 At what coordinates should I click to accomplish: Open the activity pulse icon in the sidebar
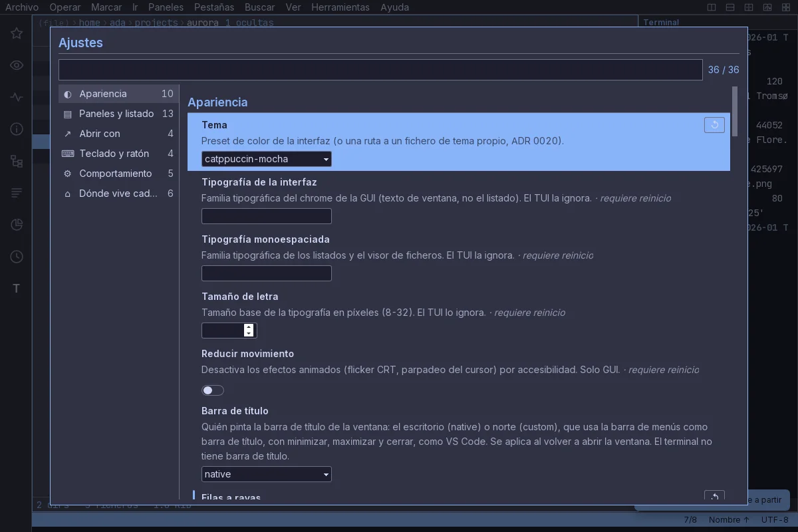17,97
